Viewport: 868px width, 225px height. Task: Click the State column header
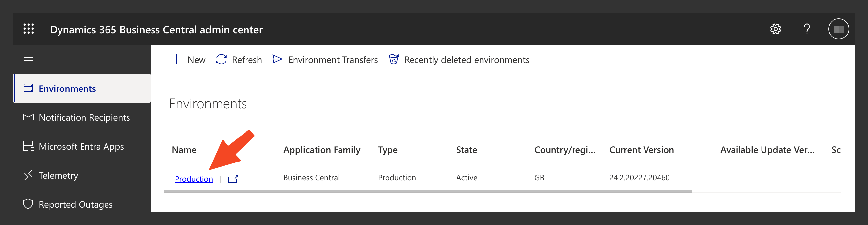(466, 150)
